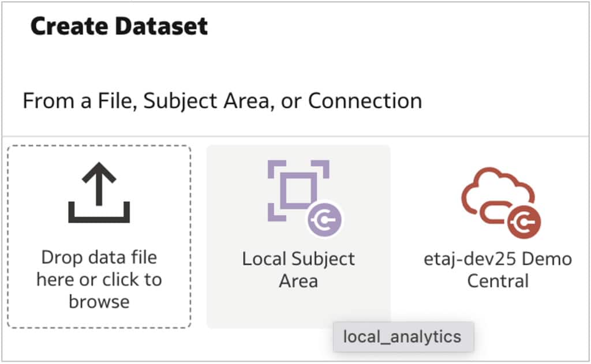Click the local_analytics tooltip label
Image resolution: width=591 pixels, height=364 pixels.
click(403, 336)
